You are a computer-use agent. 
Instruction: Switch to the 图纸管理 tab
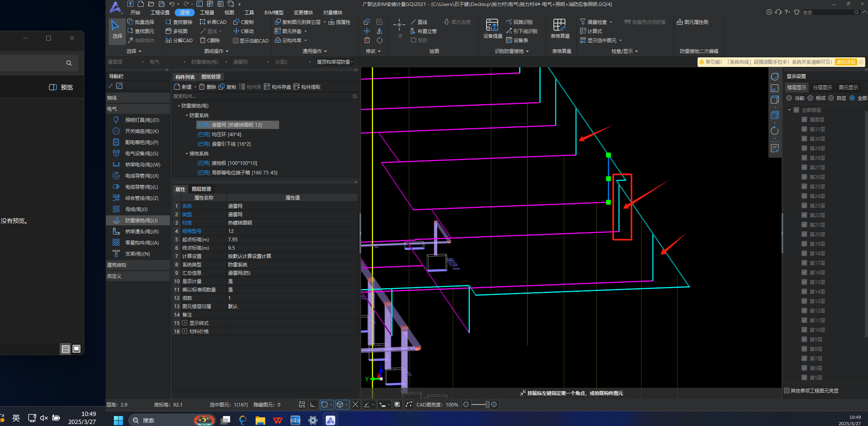pos(211,77)
